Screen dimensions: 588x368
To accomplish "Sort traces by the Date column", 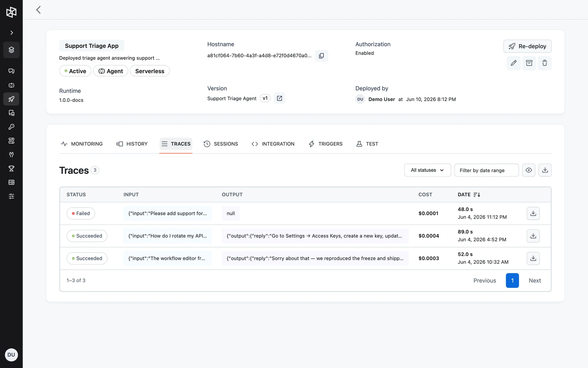I will point(469,195).
